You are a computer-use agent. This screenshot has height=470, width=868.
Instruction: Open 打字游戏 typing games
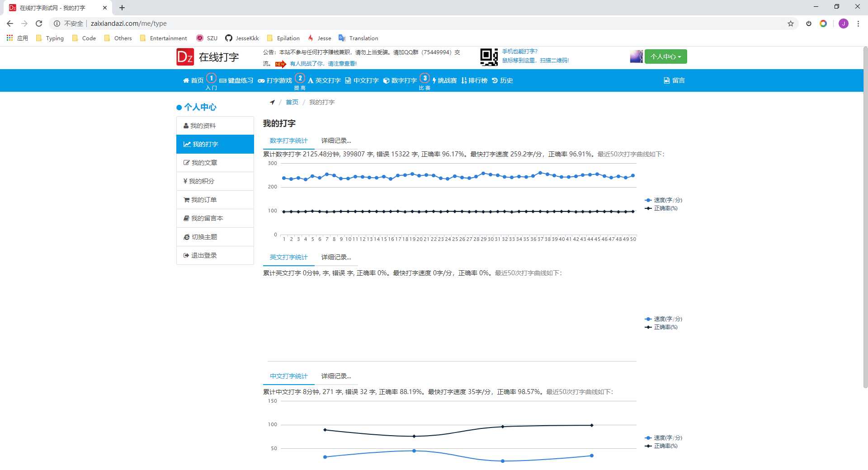(x=275, y=80)
